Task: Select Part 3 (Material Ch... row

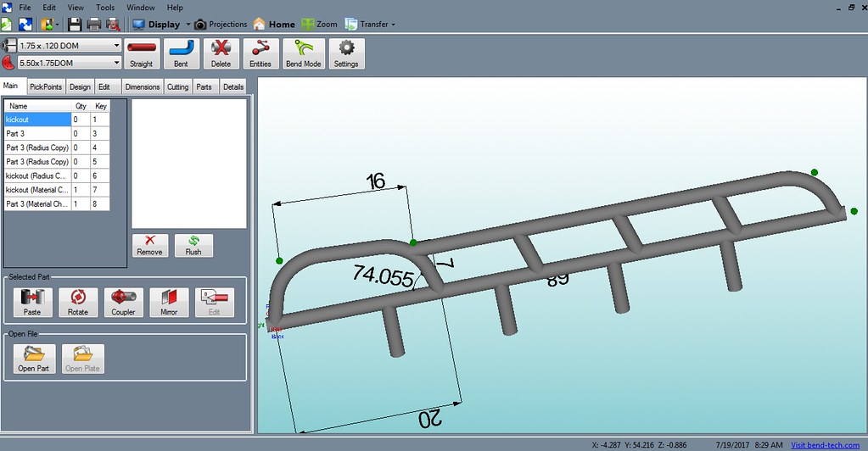Action: (x=57, y=204)
